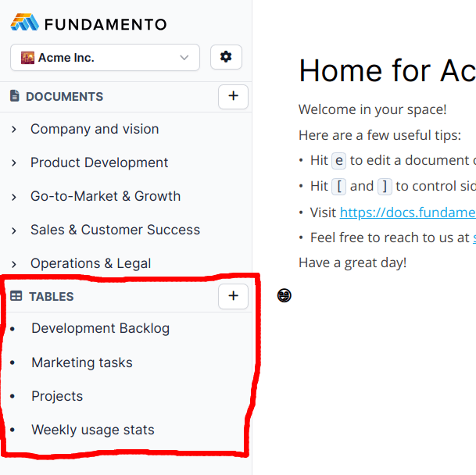Viewport: 476px width, 475px height.
Task: Select the Projects table
Action: (57, 396)
